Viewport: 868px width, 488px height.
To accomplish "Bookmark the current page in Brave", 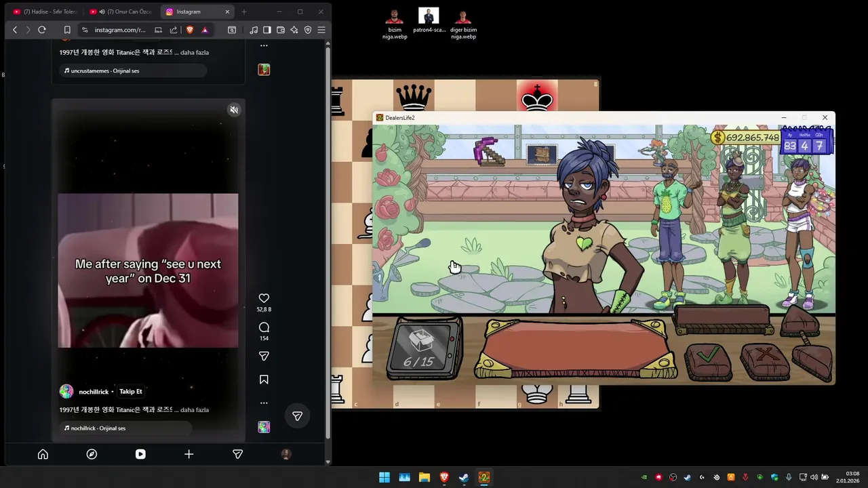I will tap(67, 30).
